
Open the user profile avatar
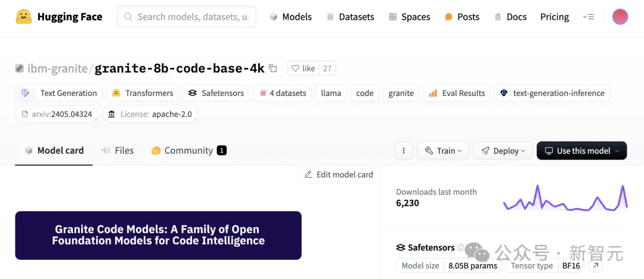tap(620, 17)
